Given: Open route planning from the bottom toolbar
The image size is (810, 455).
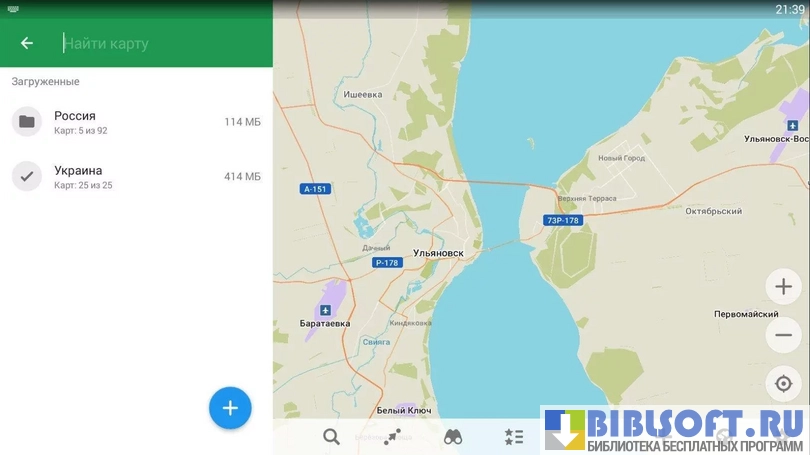Looking at the screenshot, I should (391, 436).
